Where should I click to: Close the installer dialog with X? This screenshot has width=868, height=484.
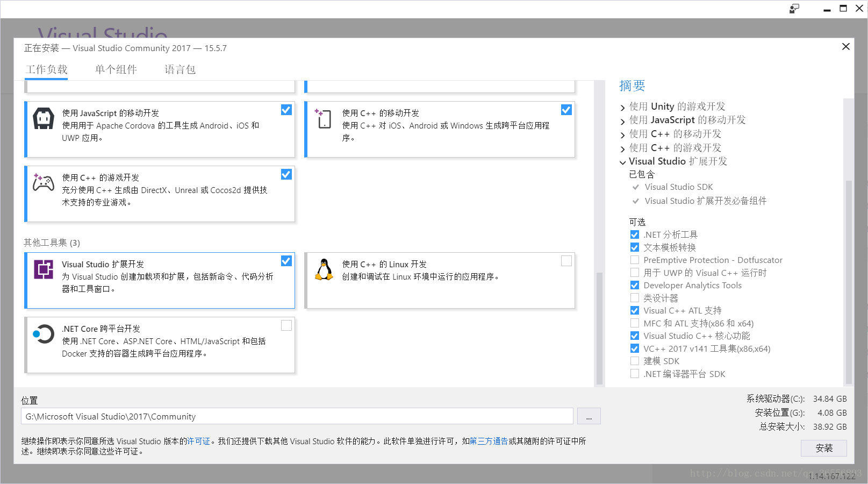point(846,47)
